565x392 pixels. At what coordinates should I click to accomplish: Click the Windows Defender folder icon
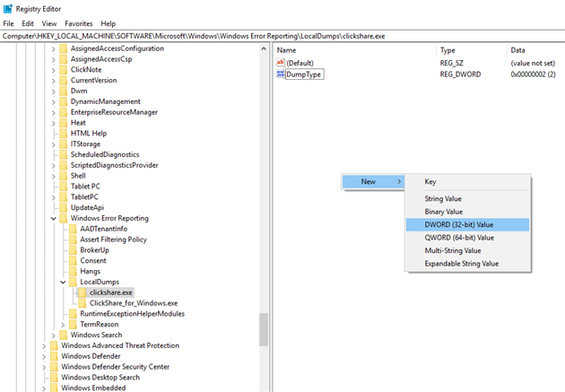point(54,356)
